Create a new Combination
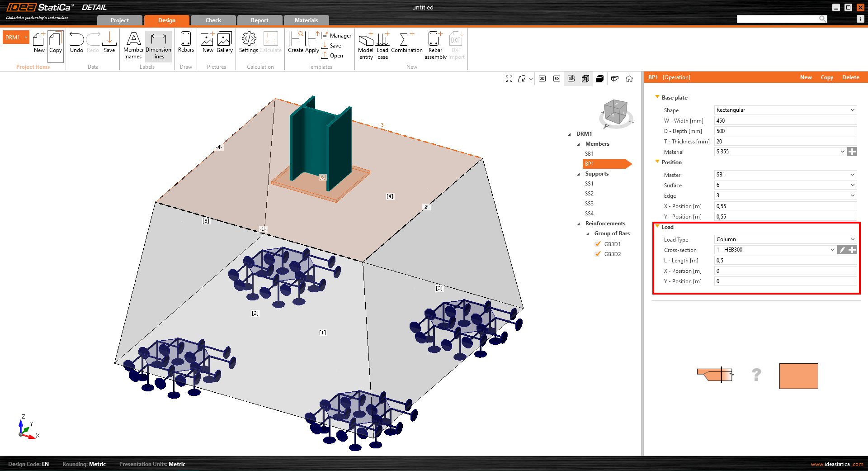 pyautogui.click(x=406, y=42)
